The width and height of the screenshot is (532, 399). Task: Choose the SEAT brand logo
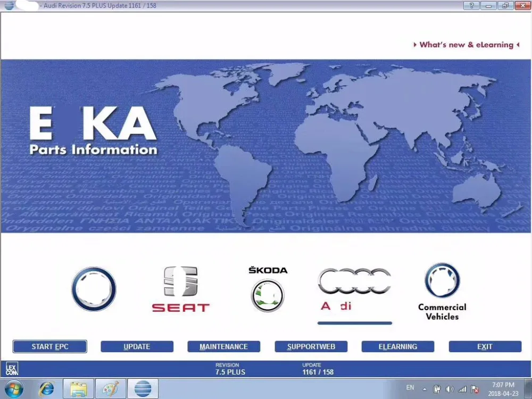(x=180, y=289)
